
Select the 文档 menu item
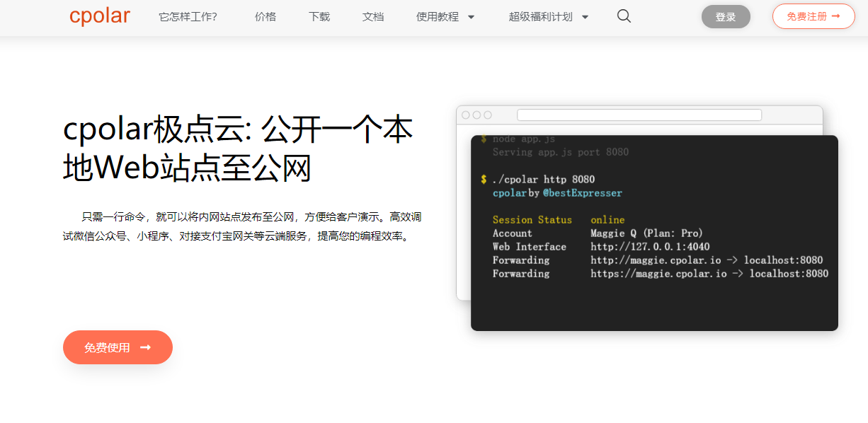[373, 16]
